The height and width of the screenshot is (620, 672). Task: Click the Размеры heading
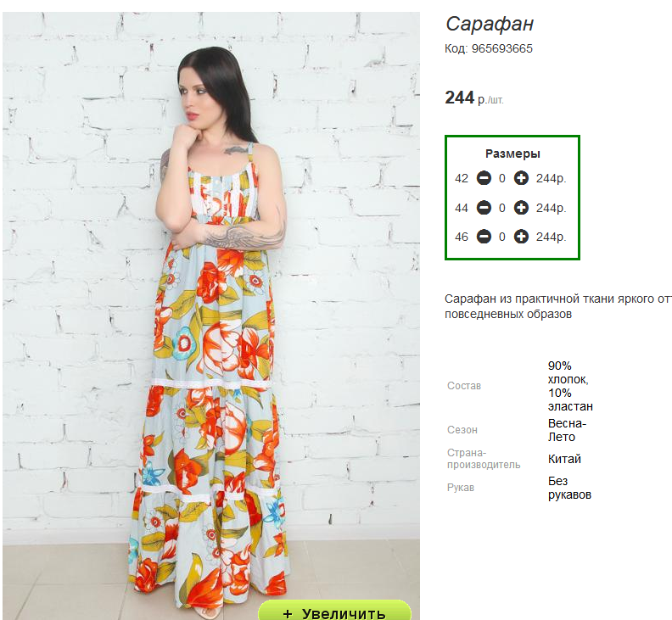(x=512, y=154)
